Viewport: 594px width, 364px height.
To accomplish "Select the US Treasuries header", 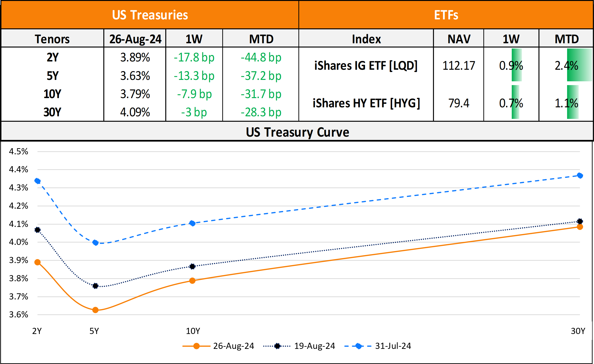I will pyautogui.click(x=150, y=15).
